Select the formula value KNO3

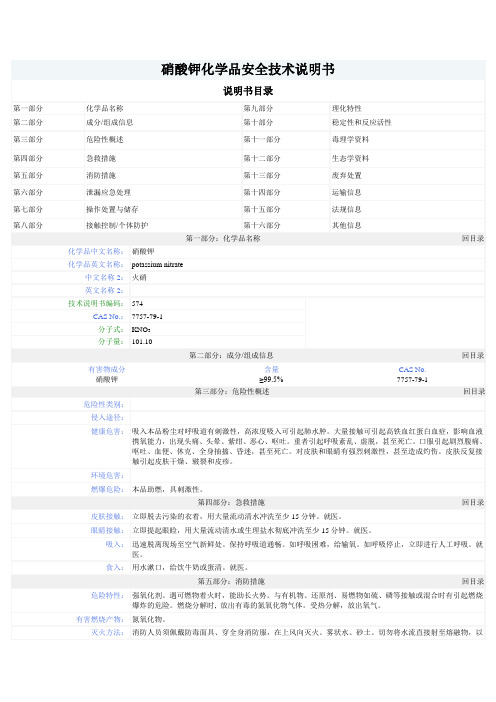coord(141,330)
